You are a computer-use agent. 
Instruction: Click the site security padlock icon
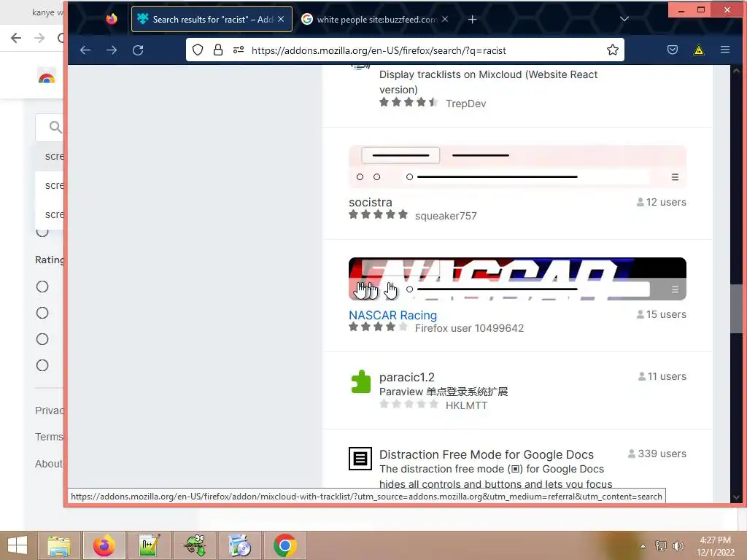tap(217, 50)
